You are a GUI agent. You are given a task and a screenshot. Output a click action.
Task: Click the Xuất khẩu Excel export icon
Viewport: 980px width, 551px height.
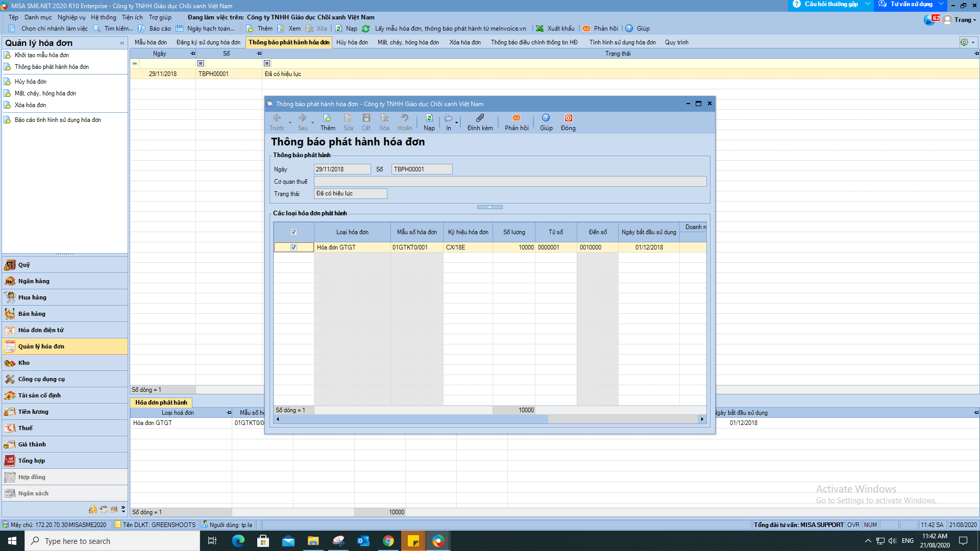pos(540,29)
